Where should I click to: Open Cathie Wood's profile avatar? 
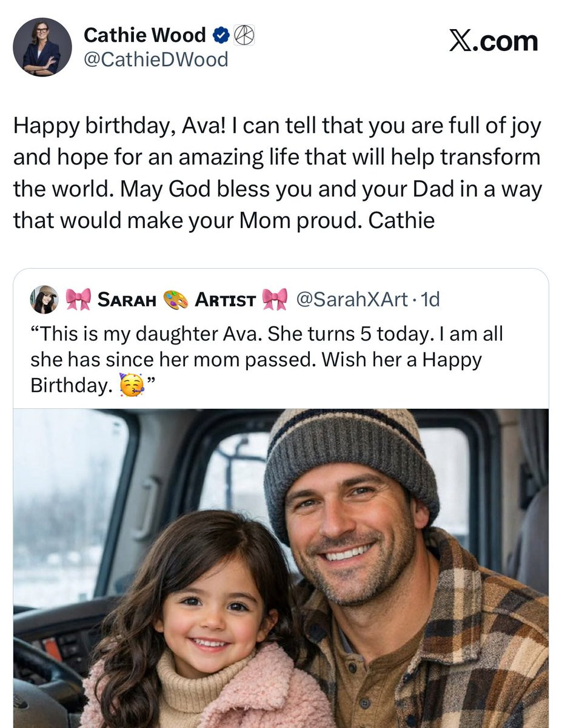pyautogui.click(x=42, y=47)
